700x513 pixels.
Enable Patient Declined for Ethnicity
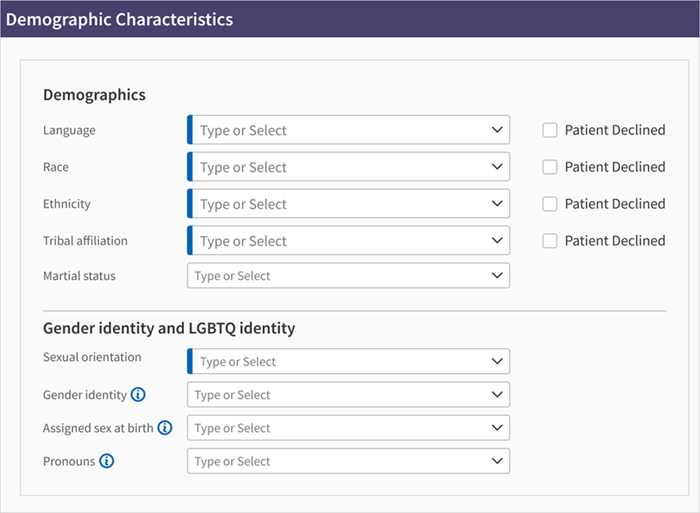coord(550,204)
